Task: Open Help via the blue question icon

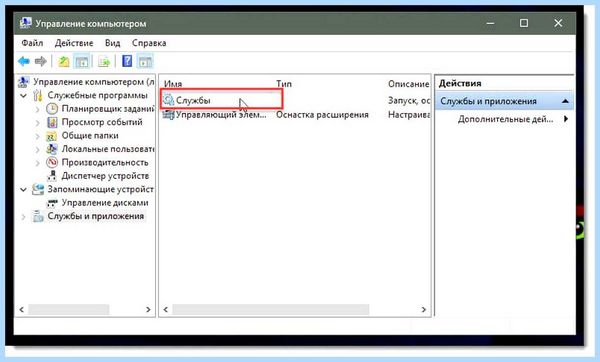Action: (x=127, y=61)
